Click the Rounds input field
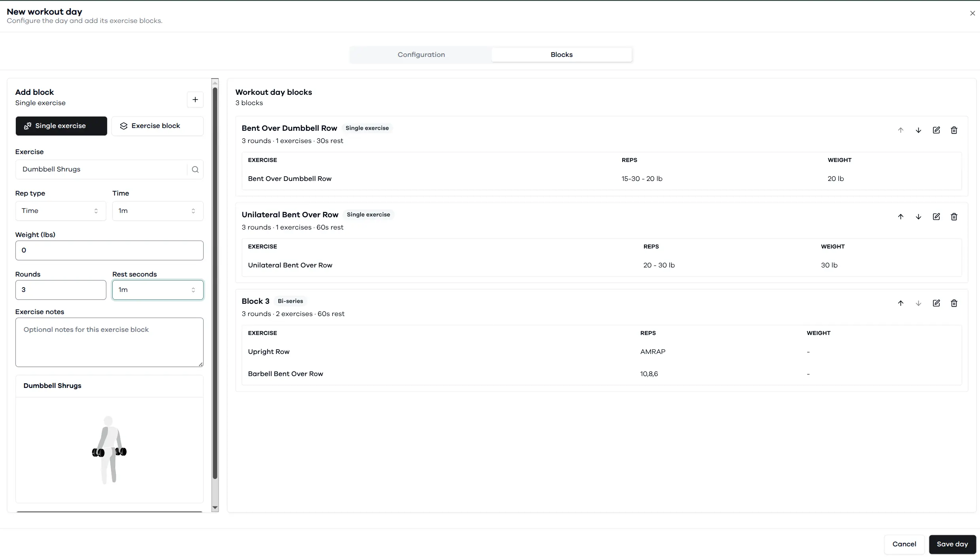Viewport: 980px width, 557px height. pyautogui.click(x=61, y=290)
